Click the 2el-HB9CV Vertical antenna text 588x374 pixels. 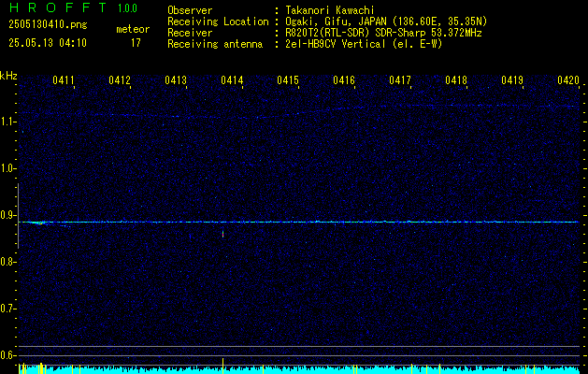364,44
